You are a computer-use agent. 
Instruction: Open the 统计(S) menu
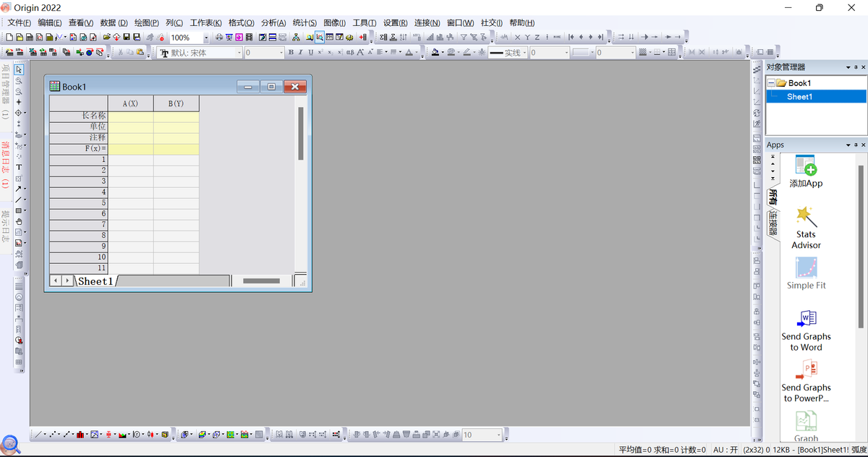point(305,23)
